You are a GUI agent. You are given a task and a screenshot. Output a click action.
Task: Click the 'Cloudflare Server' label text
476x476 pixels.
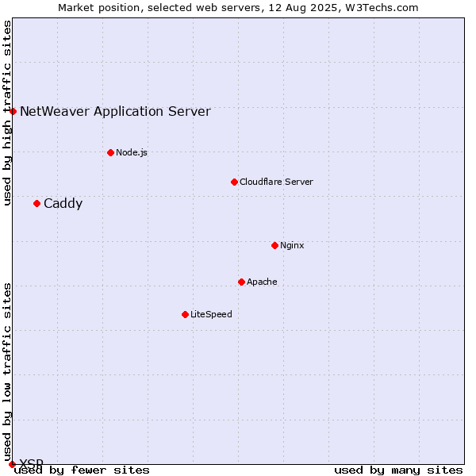pos(276,182)
